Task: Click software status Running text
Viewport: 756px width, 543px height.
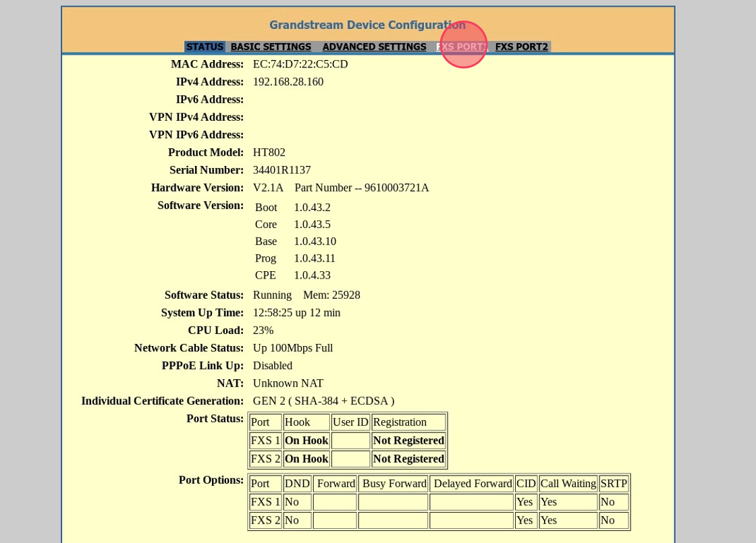Action: (x=273, y=295)
